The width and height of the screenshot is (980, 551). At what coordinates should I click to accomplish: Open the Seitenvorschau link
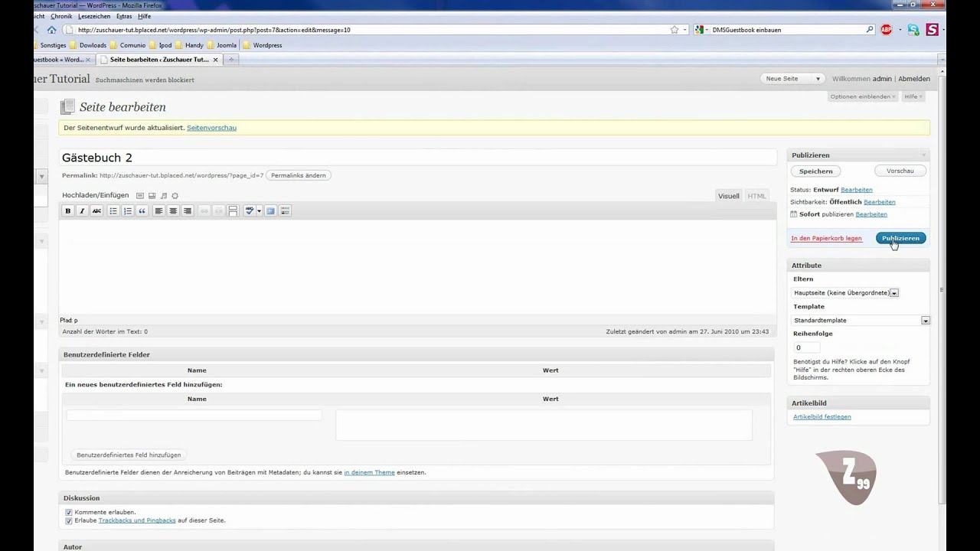211,128
